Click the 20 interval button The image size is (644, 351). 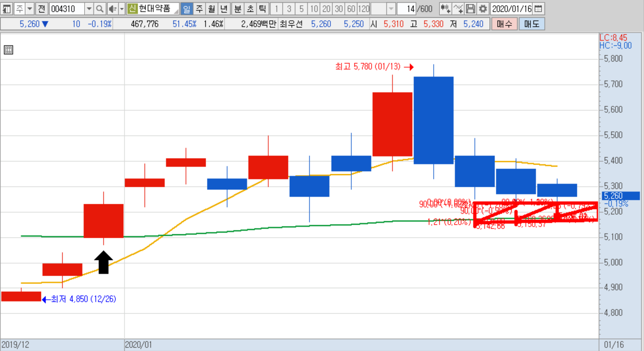tap(326, 8)
